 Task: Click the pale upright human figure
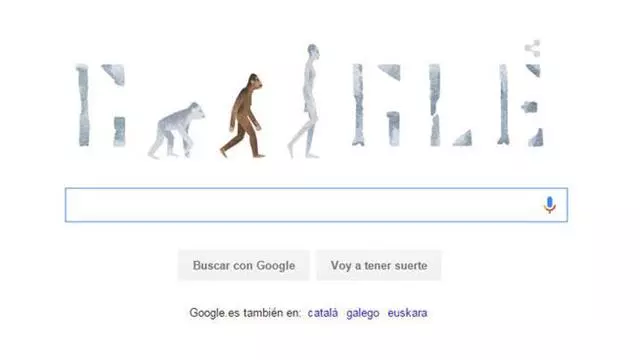pos(304,101)
